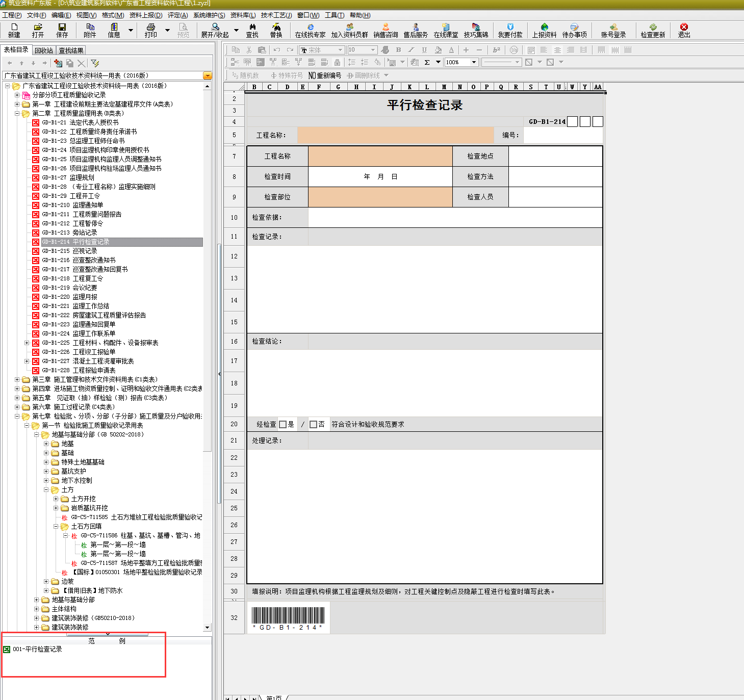This screenshot has height=700, width=744.
Task: Click the add-table icon in directory panel
Action: (58, 63)
